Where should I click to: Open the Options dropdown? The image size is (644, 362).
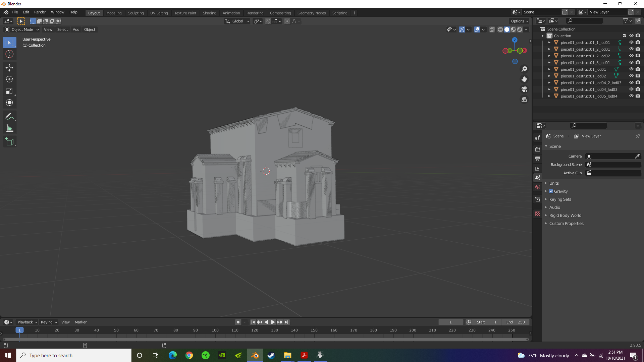519,21
